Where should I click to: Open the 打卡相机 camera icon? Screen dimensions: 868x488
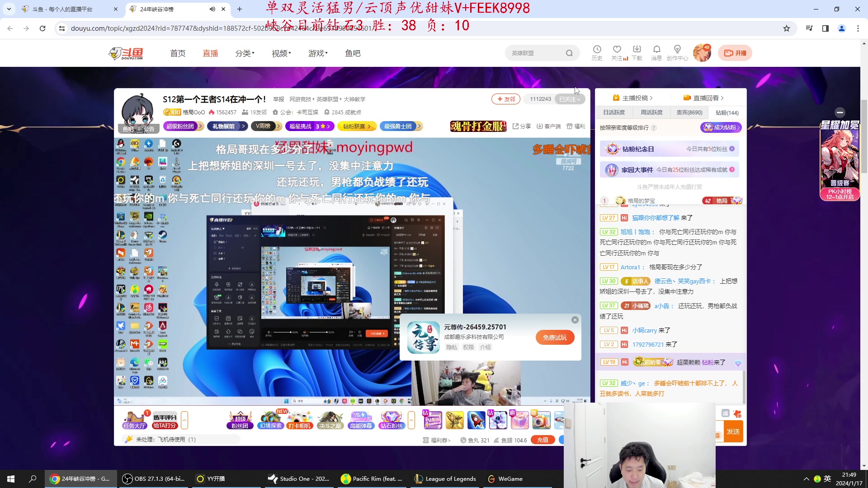(300, 420)
